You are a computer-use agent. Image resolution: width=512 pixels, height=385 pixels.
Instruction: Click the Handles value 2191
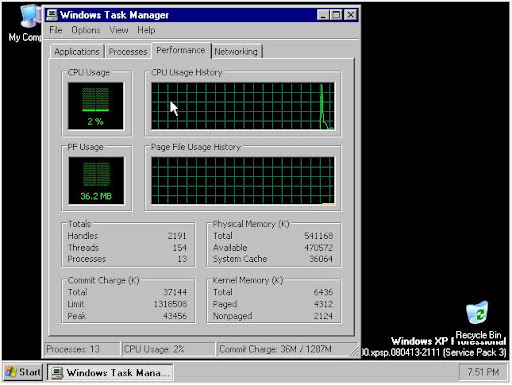(x=177, y=236)
